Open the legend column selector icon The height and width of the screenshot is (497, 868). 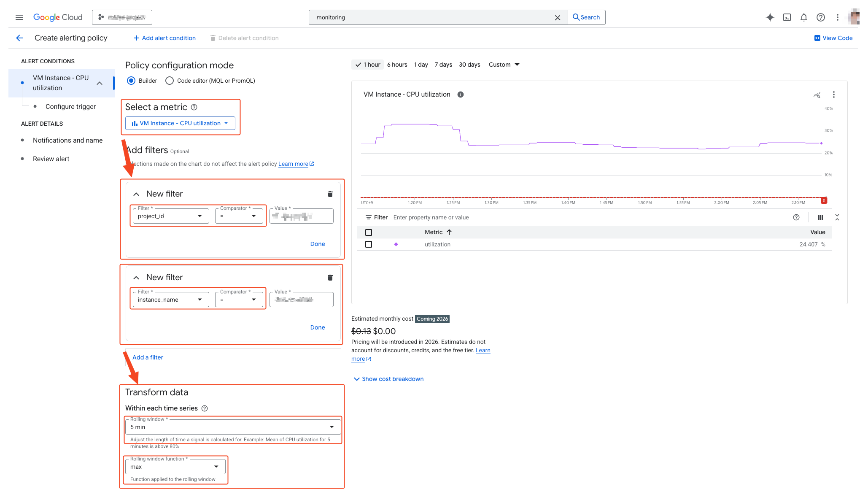[x=820, y=217]
